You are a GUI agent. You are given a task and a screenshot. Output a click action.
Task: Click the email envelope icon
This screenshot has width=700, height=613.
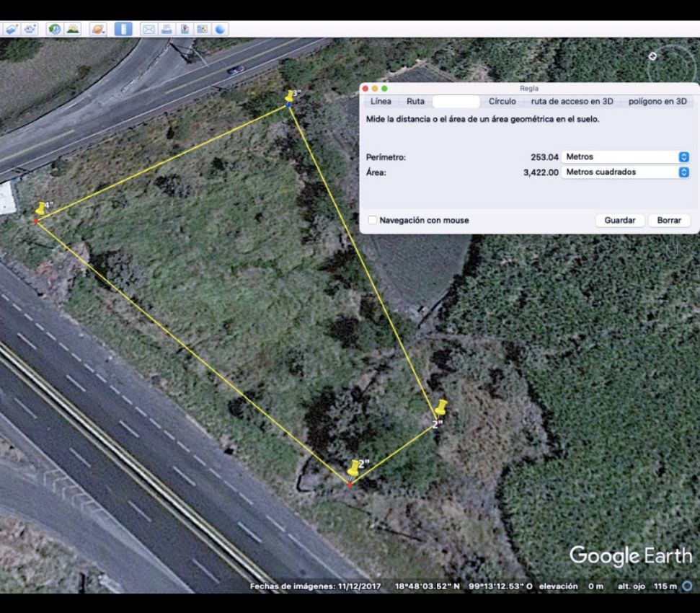click(149, 29)
